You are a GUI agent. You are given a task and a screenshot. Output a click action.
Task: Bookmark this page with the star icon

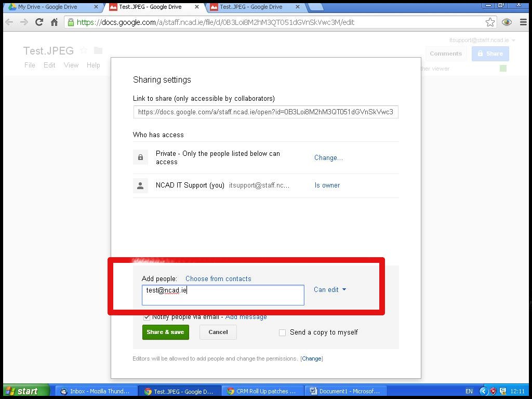[490, 22]
